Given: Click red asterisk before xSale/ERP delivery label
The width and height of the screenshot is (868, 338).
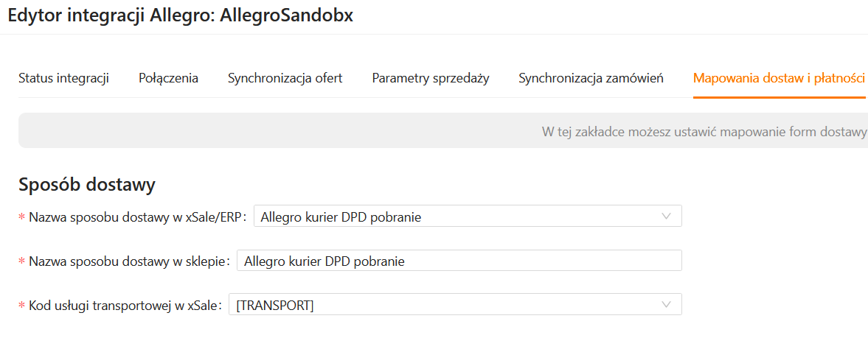Looking at the screenshot, I should 22,218.
